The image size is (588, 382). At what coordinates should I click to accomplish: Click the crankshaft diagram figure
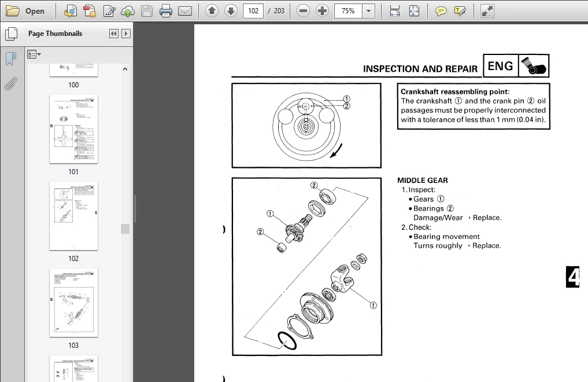pos(306,126)
